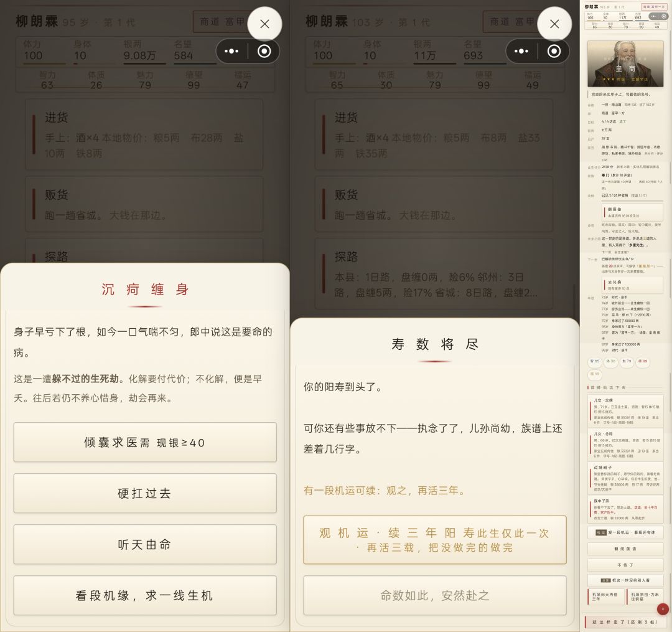672x632 pixels.
Task: Click 名望 693 value in the 103岁 middle screen
Action: click(473, 55)
